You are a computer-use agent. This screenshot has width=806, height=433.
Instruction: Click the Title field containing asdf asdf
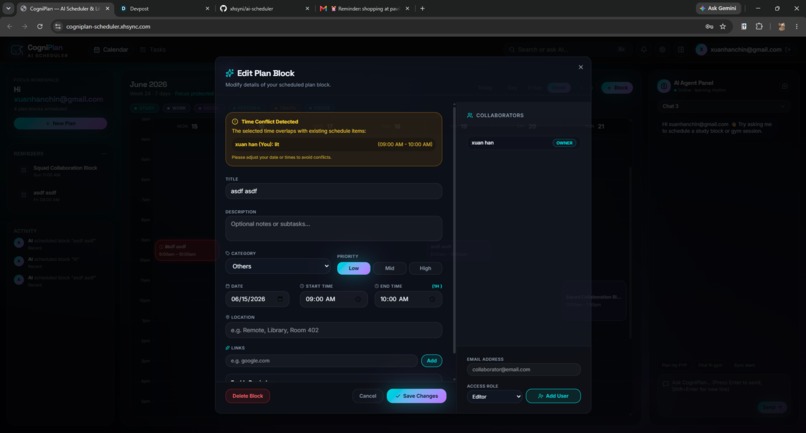(x=334, y=191)
